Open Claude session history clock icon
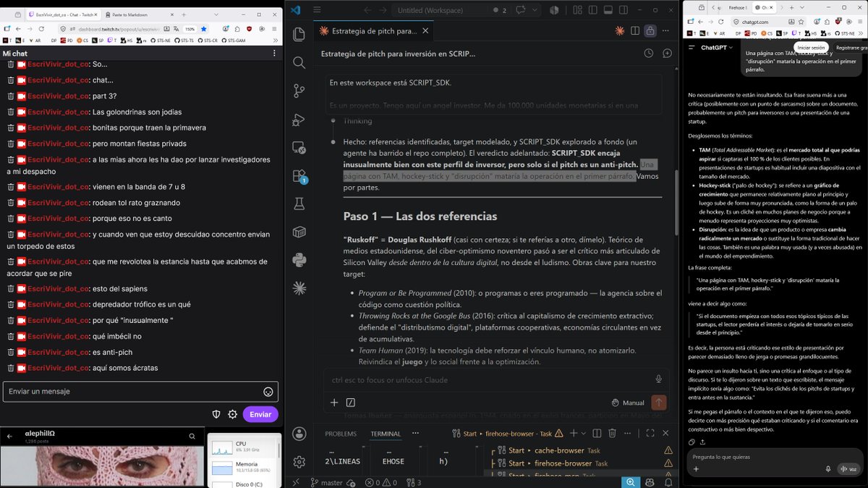This screenshot has width=868, height=488. tap(649, 54)
